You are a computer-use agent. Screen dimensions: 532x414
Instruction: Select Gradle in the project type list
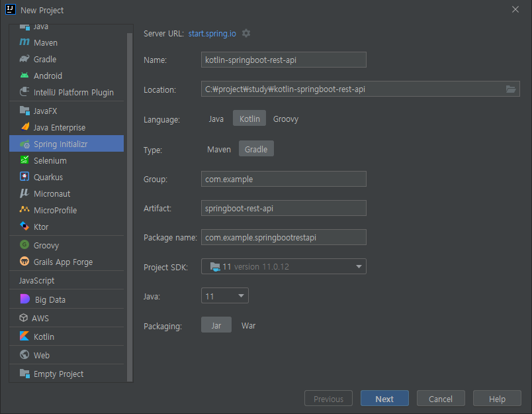pos(66,59)
